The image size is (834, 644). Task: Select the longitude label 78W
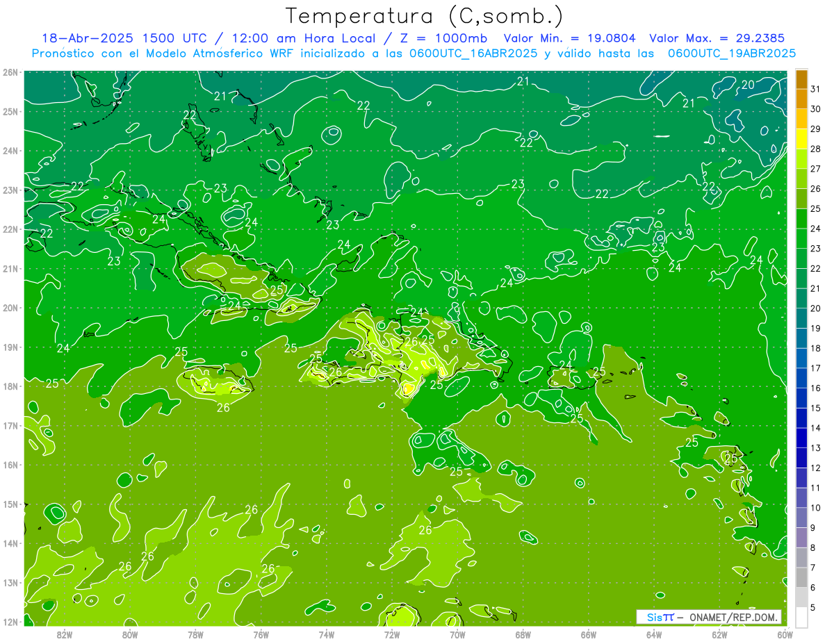coord(195,634)
